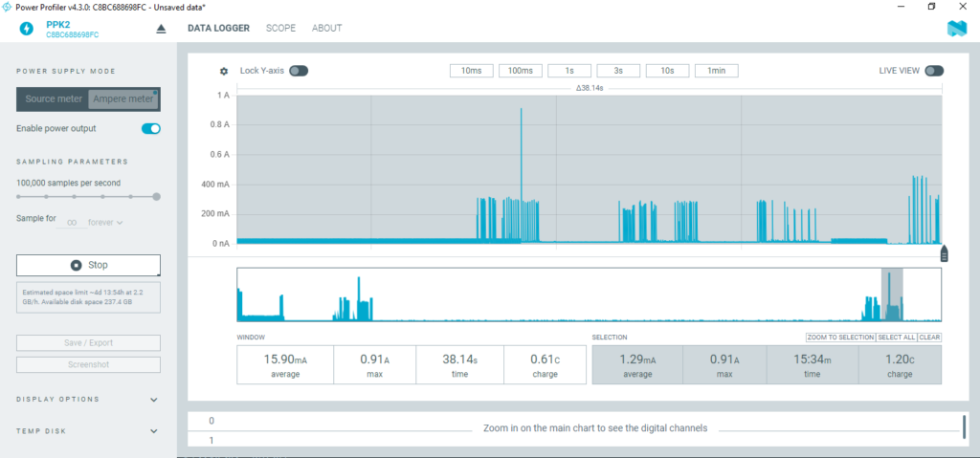Click the Power Profiler title bar icon
Image resolution: width=980 pixels, height=458 pixels.
coord(8,7)
